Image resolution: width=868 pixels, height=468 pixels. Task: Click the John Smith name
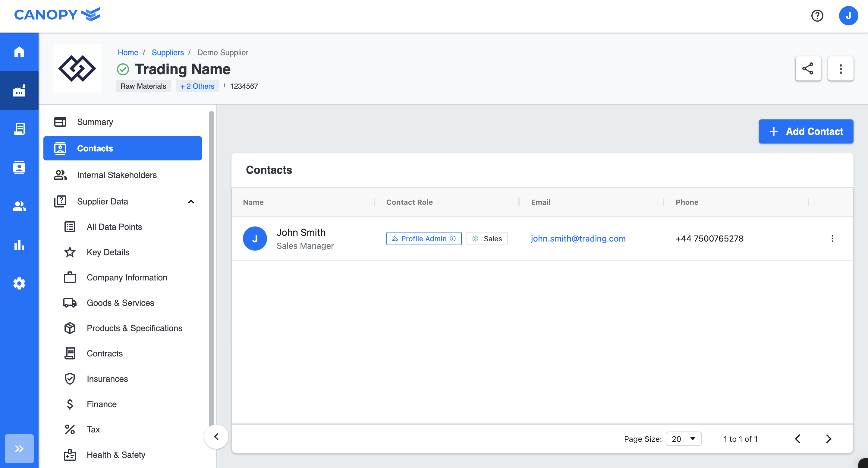301,232
